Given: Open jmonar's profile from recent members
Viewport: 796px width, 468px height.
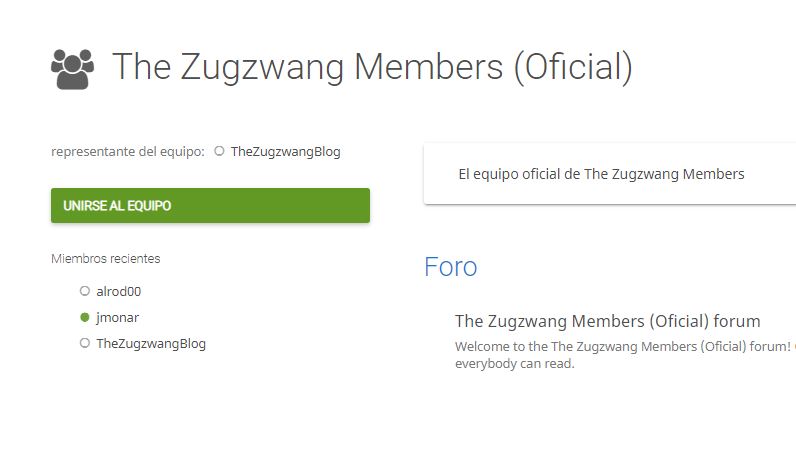Looking at the screenshot, I should [117, 318].
